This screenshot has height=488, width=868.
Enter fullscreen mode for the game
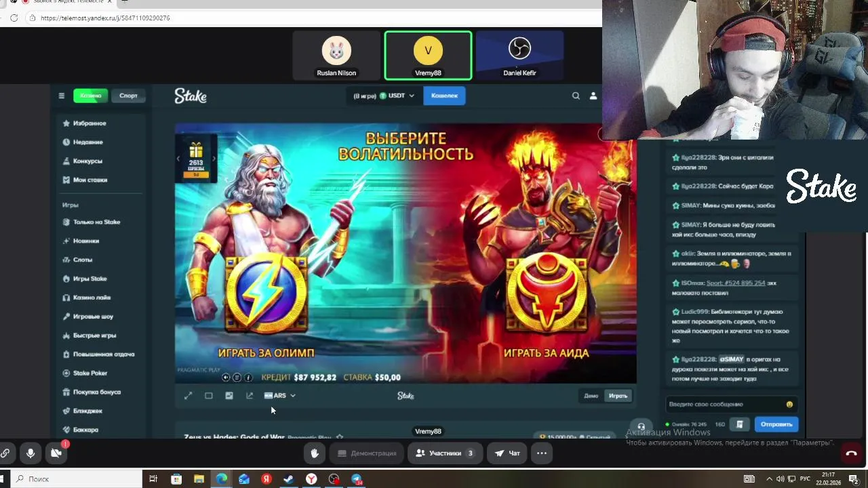(x=189, y=396)
